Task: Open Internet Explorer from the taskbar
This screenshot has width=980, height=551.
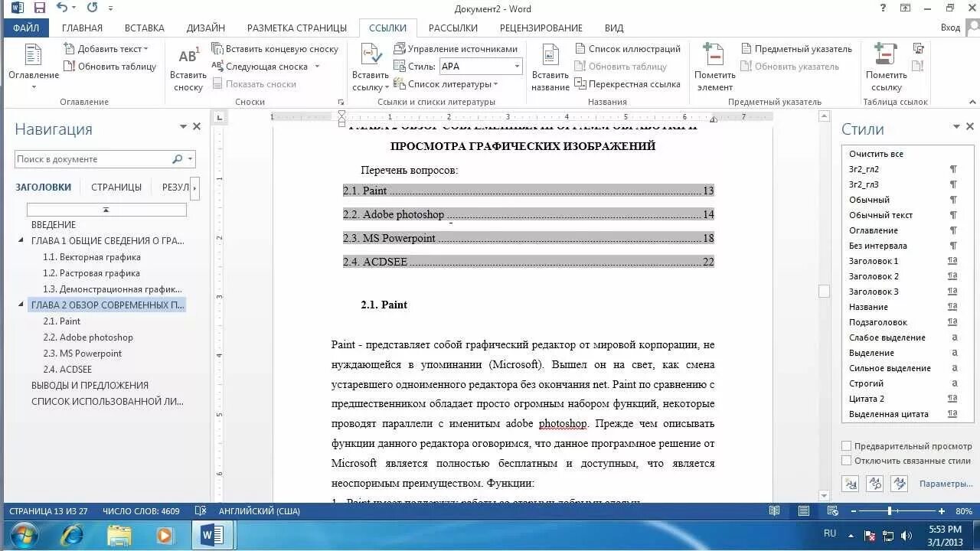Action: coord(72,534)
